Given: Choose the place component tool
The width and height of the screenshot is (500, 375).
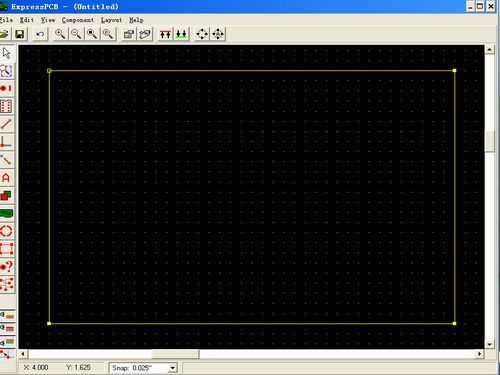Looking at the screenshot, I should point(6,106).
